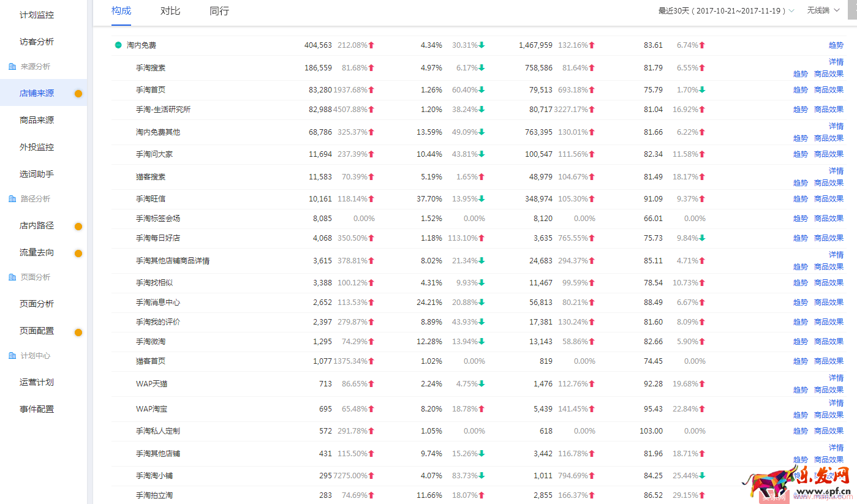Open 事件配置 in sidebar

click(x=37, y=409)
